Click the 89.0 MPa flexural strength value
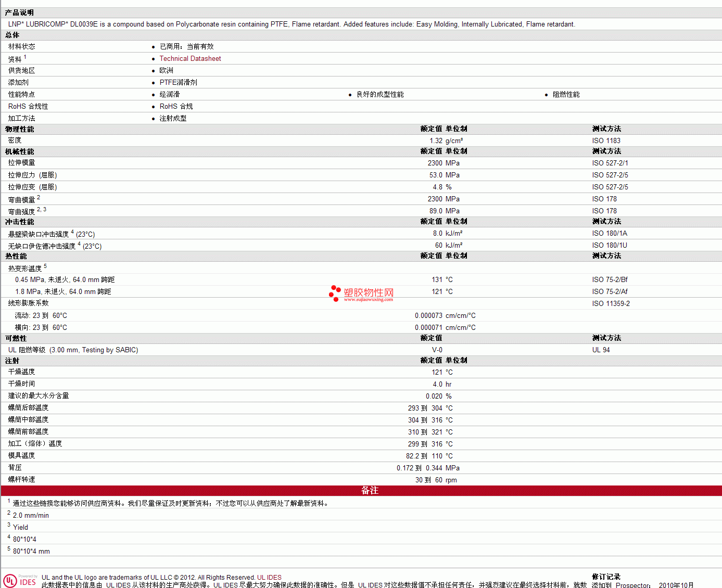The height and width of the screenshot is (588, 722). click(x=445, y=211)
